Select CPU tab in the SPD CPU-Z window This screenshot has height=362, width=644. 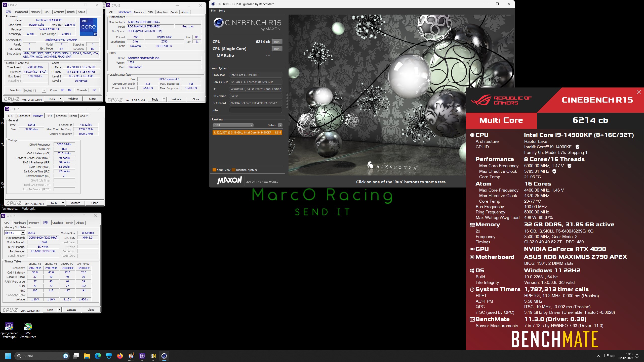tap(7, 223)
